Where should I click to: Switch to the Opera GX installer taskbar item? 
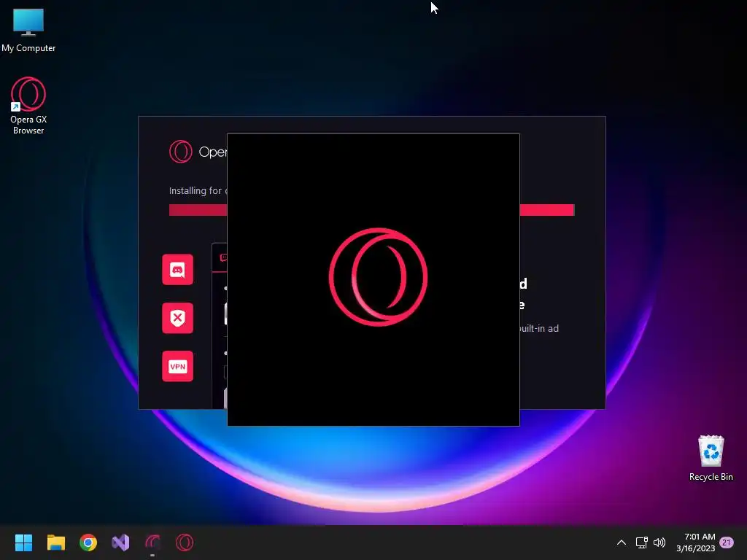(152, 542)
